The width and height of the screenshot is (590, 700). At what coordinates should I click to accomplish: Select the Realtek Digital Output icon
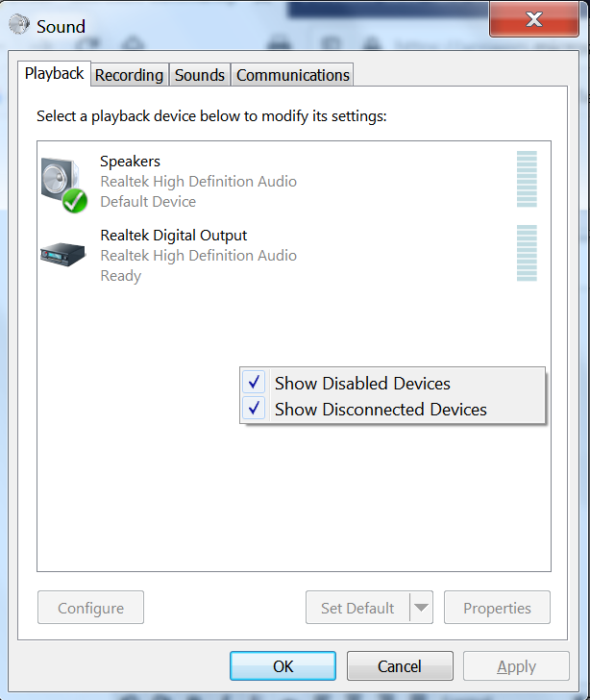(62, 255)
